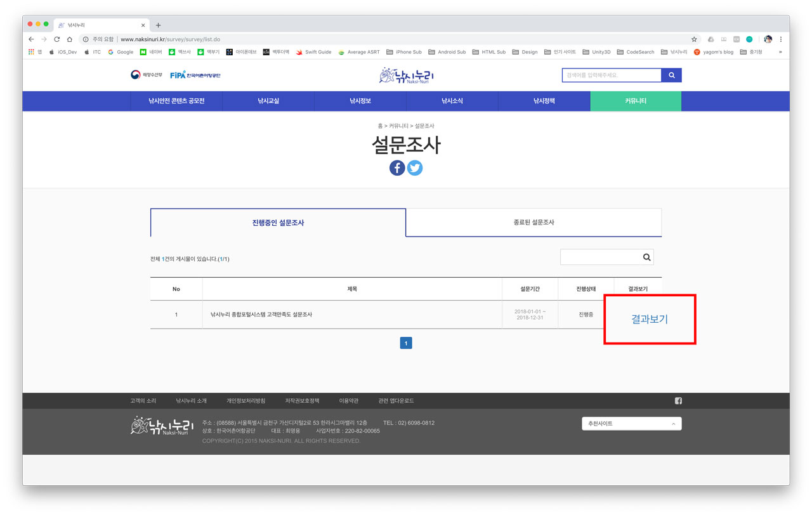Share page via Facebook icon under title
This screenshot has height=515, width=812.
coord(397,168)
